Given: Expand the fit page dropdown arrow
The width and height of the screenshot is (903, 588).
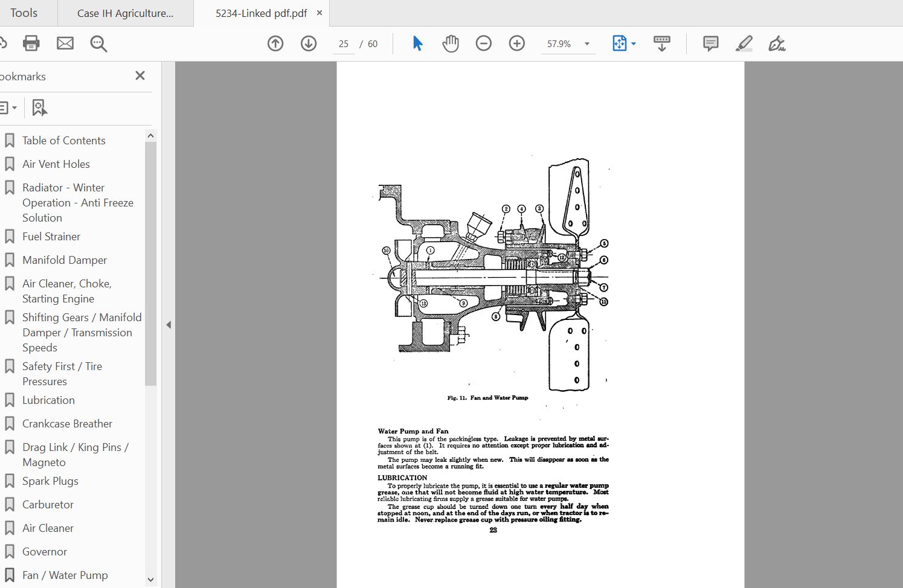Looking at the screenshot, I should [x=634, y=43].
